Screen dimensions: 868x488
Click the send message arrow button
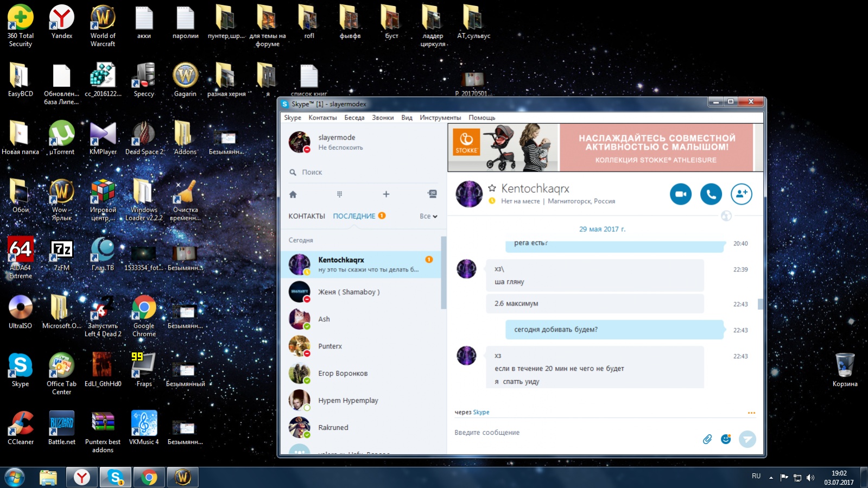747,439
